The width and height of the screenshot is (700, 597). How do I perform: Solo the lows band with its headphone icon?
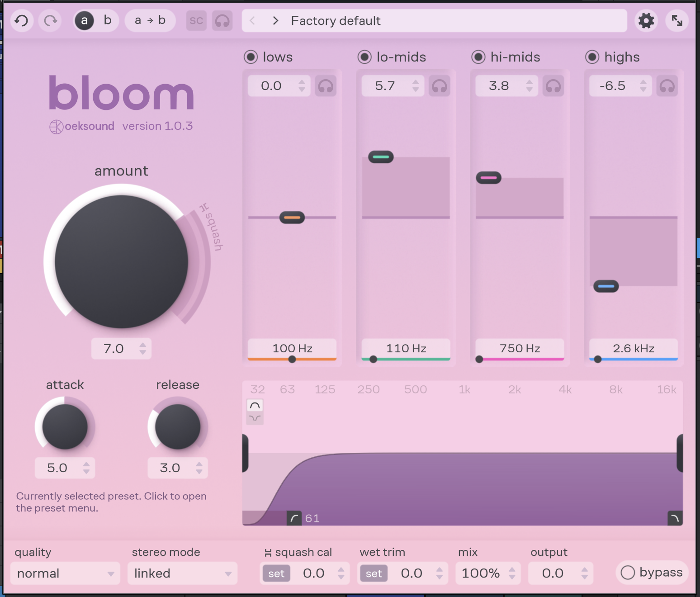pos(326,85)
